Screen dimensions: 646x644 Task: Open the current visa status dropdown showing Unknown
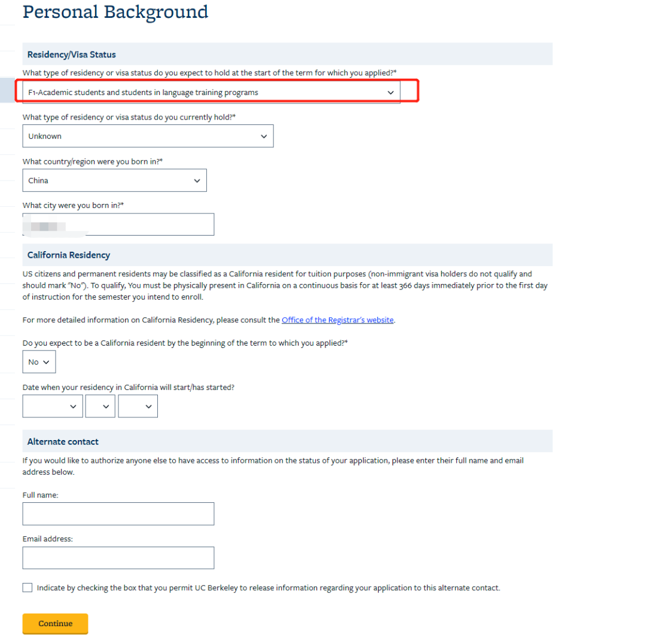[148, 136]
